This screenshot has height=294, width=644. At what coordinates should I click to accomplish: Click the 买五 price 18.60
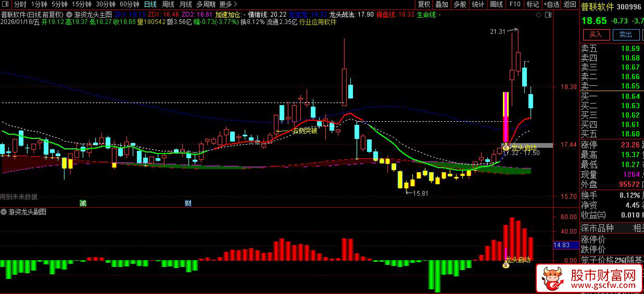pos(631,134)
